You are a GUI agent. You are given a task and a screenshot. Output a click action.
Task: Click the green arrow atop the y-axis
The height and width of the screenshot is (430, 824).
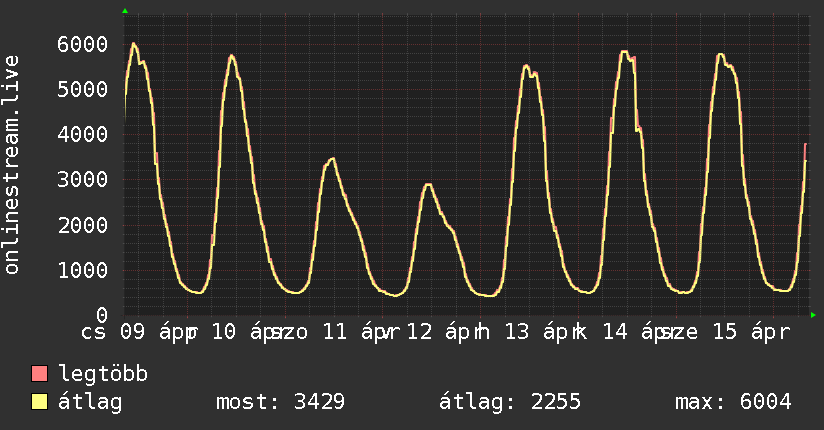tap(125, 11)
